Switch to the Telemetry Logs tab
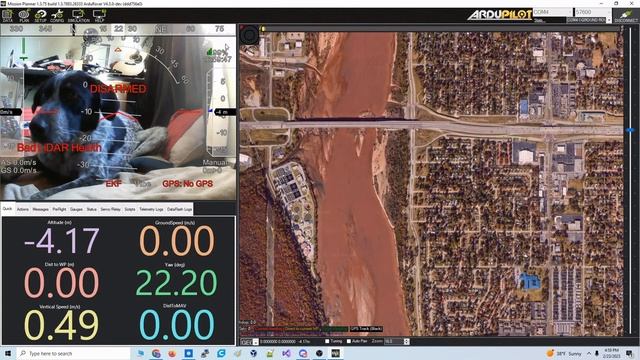640x360 pixels. pos(151,209)
